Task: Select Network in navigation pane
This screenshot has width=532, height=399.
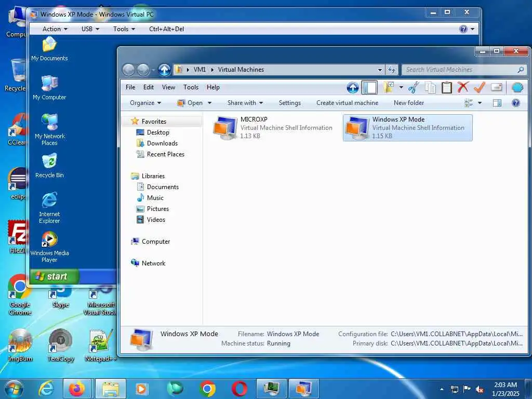Action: point(153,263)
